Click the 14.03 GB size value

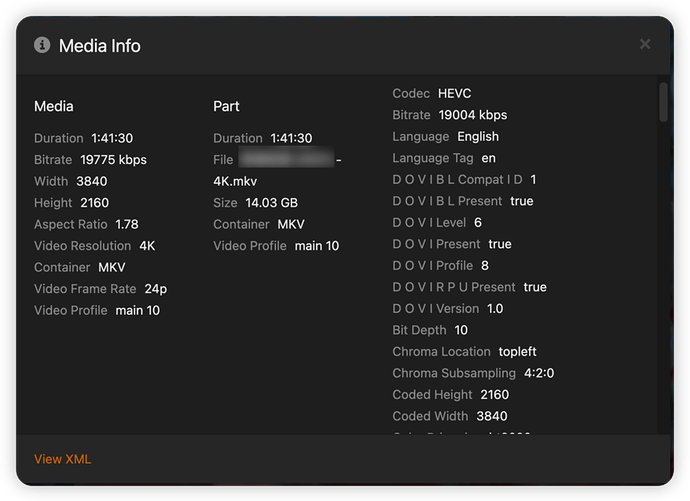point(272,203)
